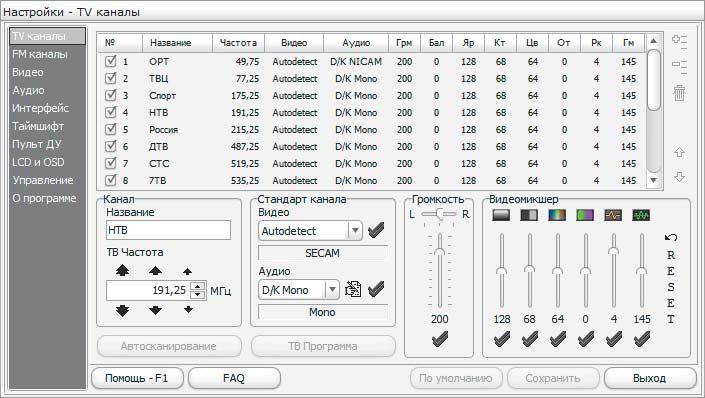Click the remove channel icon beside list

679,67
